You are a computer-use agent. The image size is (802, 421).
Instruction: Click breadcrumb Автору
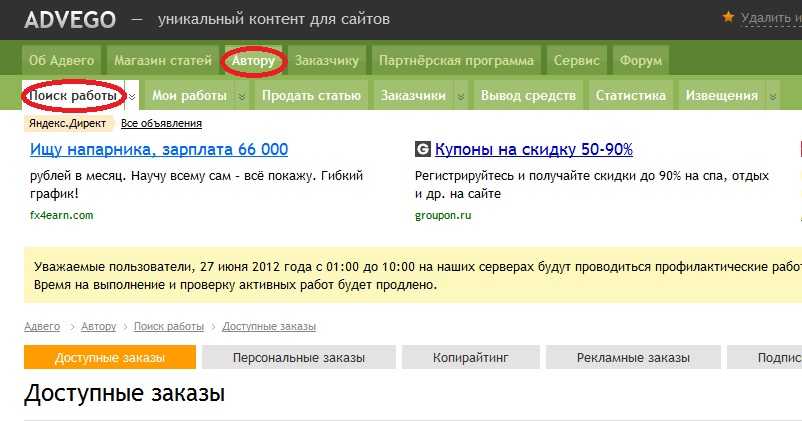pos(98,326)
